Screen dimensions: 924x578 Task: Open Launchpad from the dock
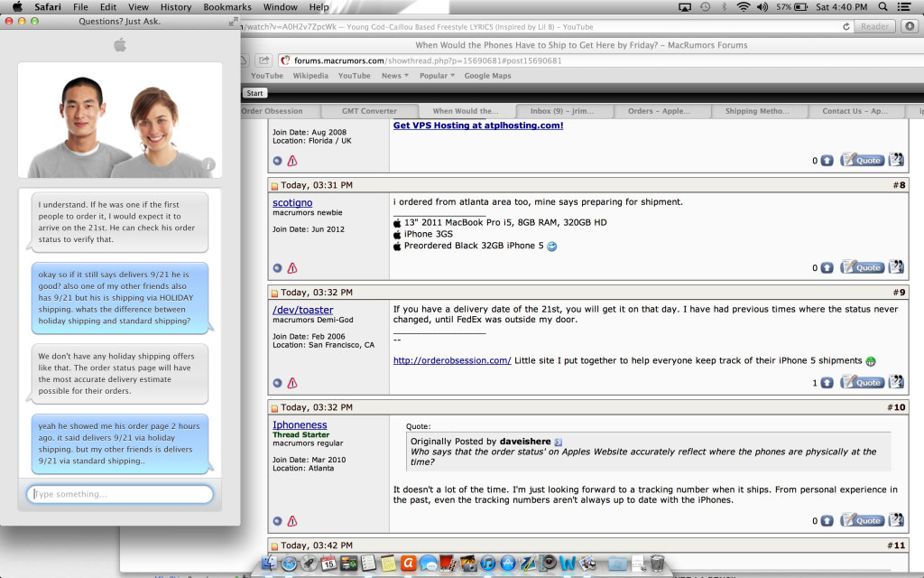pyautogui.click(x=309, y=564)
